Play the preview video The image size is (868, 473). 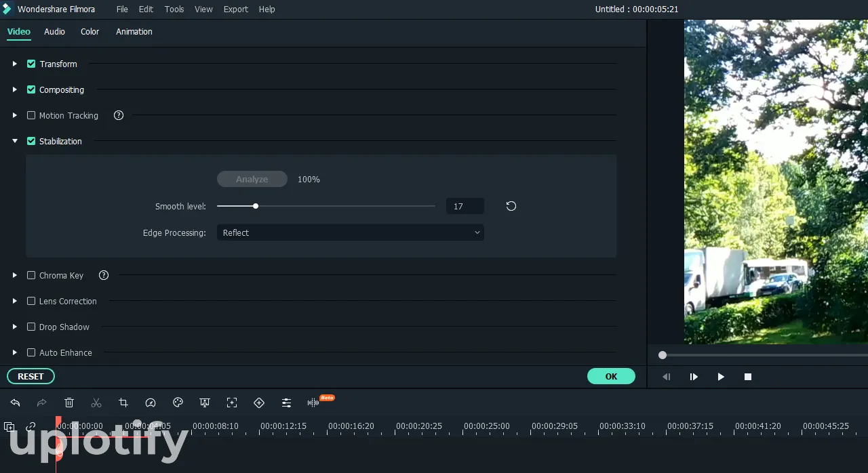(x=721, y=377)
